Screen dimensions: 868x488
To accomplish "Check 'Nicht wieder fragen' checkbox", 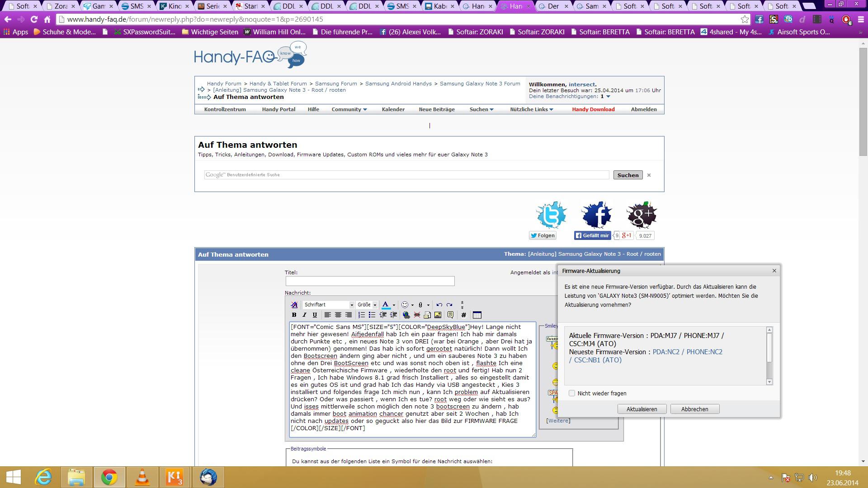I will pos(572,393).
